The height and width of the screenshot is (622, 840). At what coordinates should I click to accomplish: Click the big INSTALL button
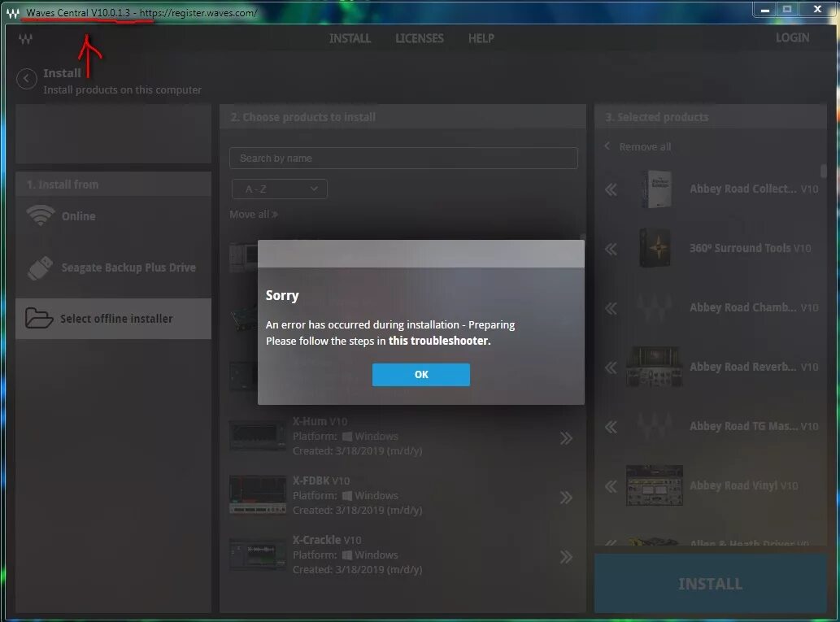click(711, 584)
